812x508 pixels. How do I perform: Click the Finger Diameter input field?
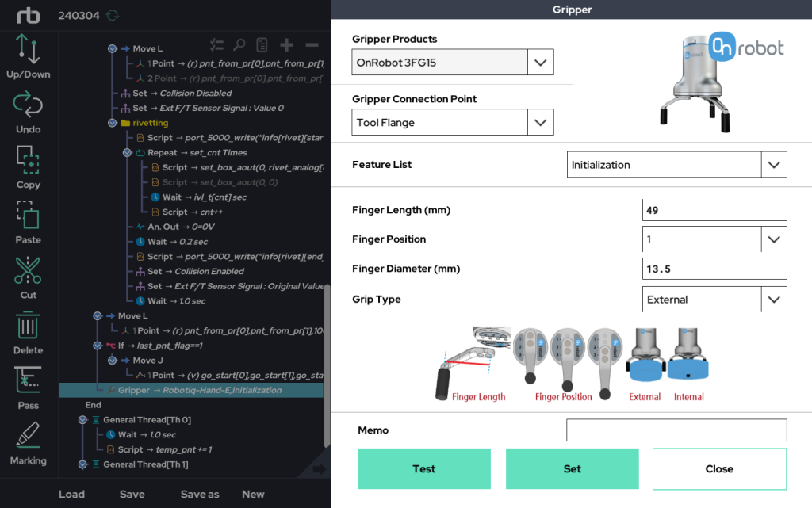714,269
